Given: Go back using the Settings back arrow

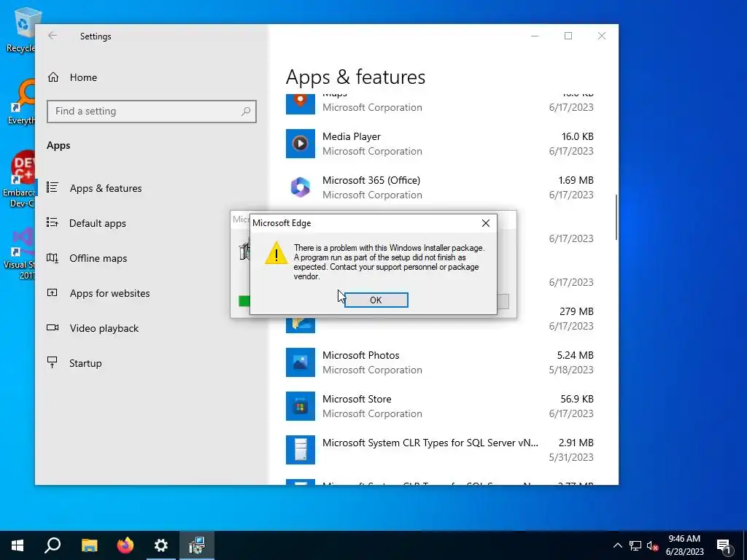Looking at the screenshot, I should [53, 36].
